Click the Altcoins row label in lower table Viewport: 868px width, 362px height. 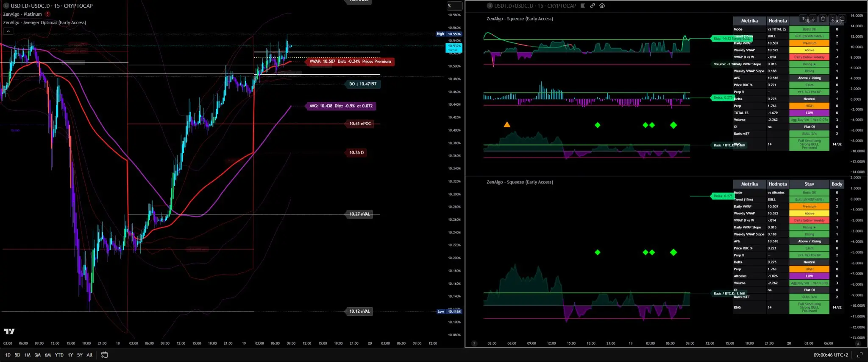click(x=740, y=276)
